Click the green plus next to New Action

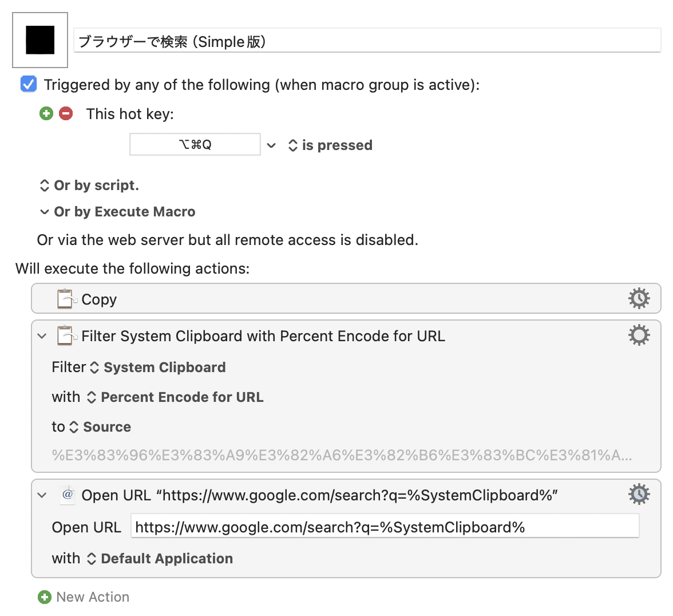(45, 597)
